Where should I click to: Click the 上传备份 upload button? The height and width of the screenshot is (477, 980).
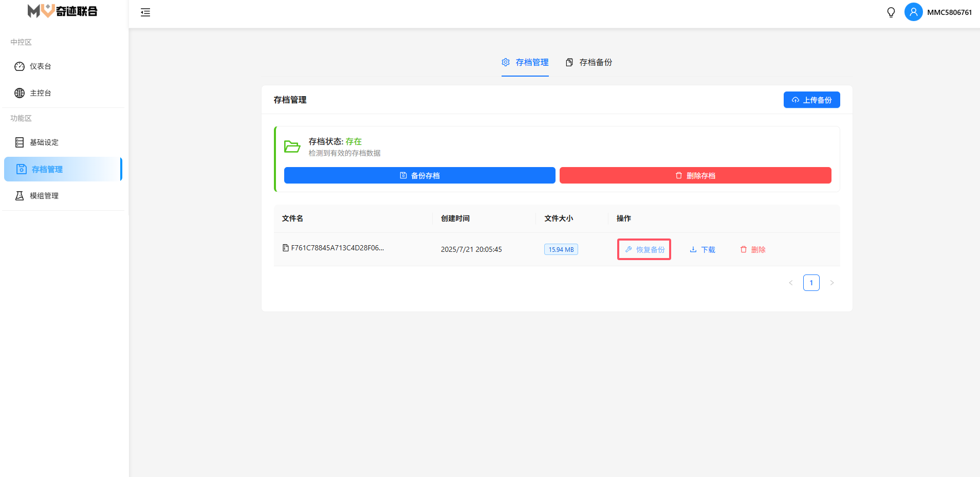[811, 100]
